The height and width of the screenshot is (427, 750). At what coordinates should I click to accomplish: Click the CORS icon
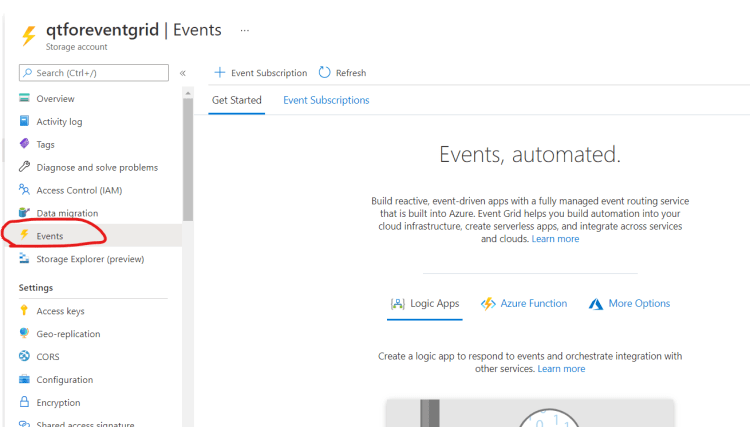coord(24,356)
